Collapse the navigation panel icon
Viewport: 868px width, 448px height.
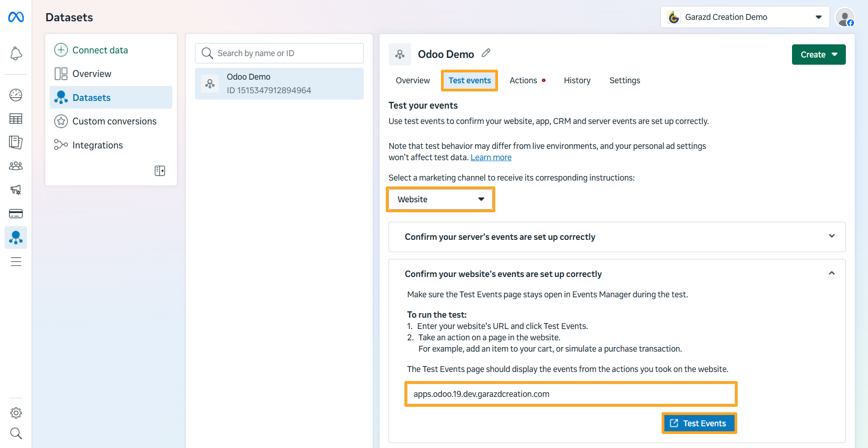click(160, 171)
